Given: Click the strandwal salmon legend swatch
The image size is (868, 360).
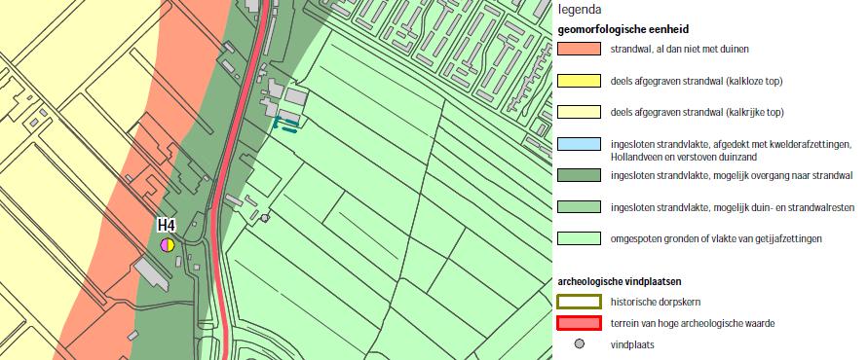Looking at the screenshot, I should pyautogui.click(x=579, y=49).
